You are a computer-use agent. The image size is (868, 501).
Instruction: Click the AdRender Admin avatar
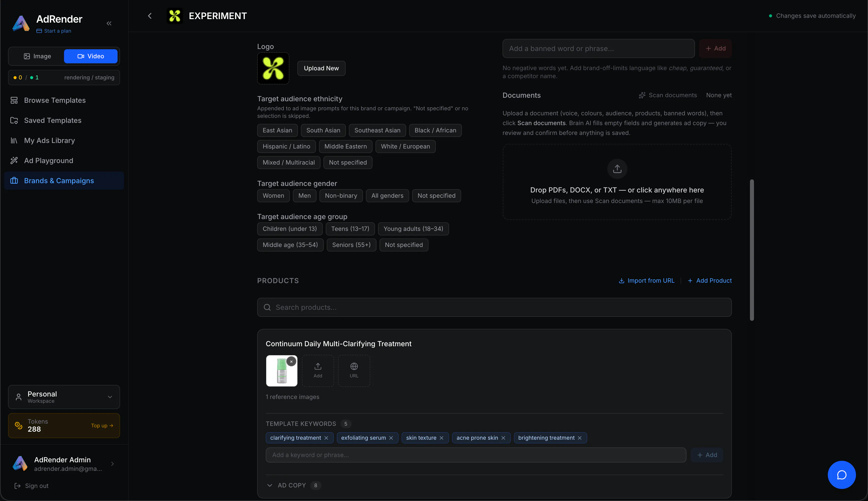click(x=20, y=463)
